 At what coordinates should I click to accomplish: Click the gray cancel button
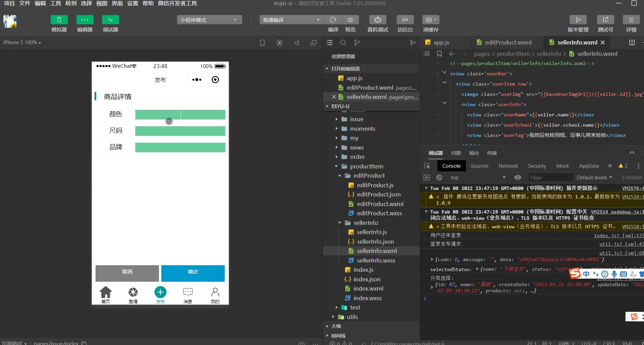point(127,273)
